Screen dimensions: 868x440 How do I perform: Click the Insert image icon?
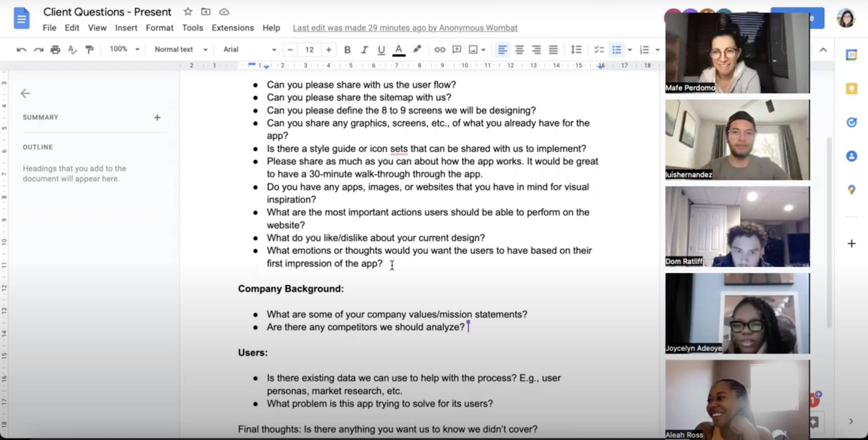473,50
